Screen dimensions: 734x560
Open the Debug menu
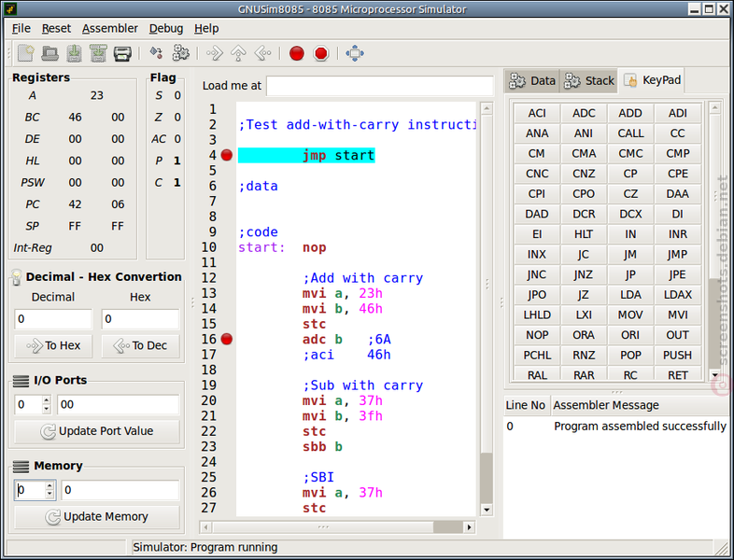tap(166, 29)
